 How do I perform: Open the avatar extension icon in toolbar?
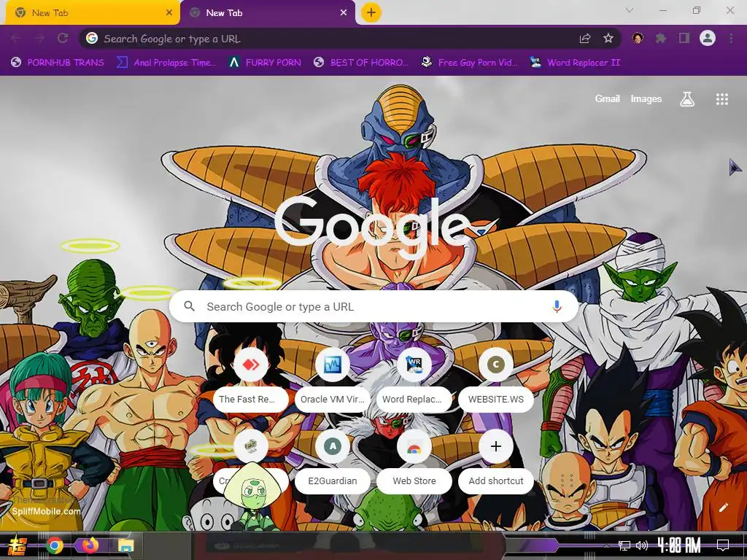pyautogui.click(x=638, y=38)
